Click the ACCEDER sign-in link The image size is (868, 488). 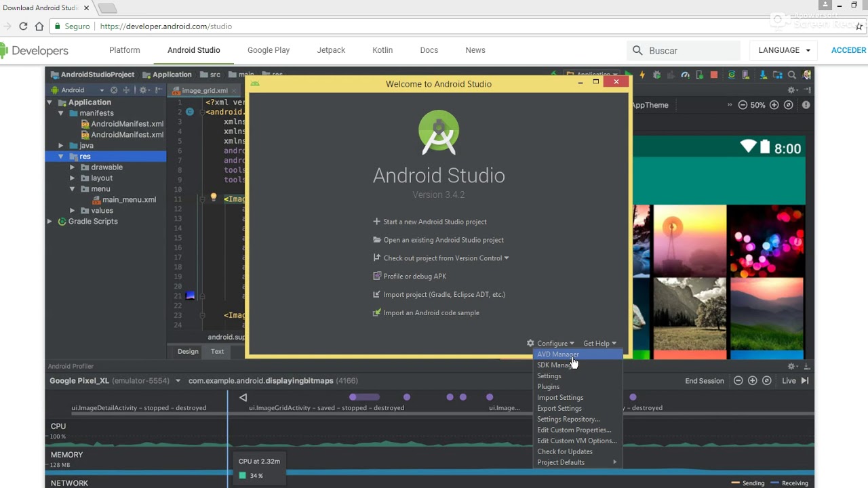coord(849,50)
